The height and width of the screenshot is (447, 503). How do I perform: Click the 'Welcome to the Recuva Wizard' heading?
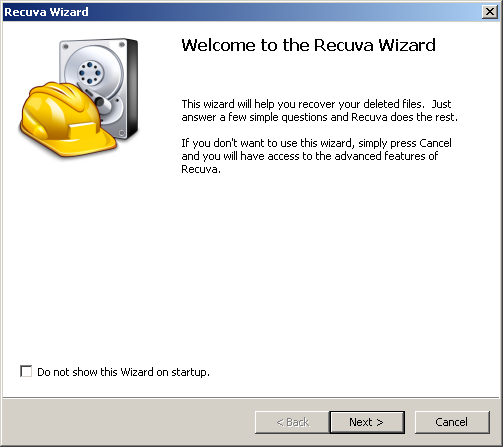pyautogui.click(x=308, y=45)
